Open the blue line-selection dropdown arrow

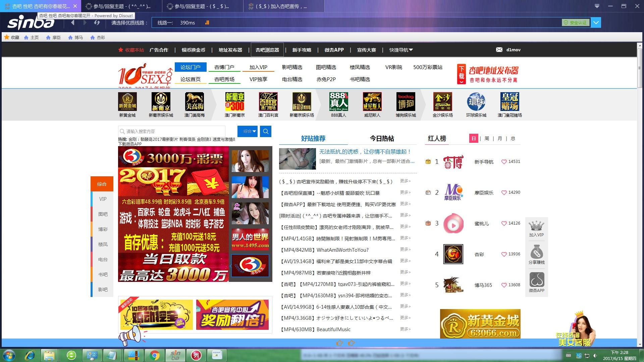click(x=596, y=22)
